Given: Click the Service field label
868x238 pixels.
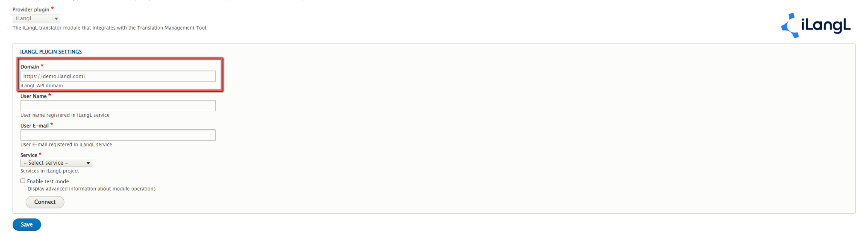Looking at the screenshot, I should (x=29, y=155).
